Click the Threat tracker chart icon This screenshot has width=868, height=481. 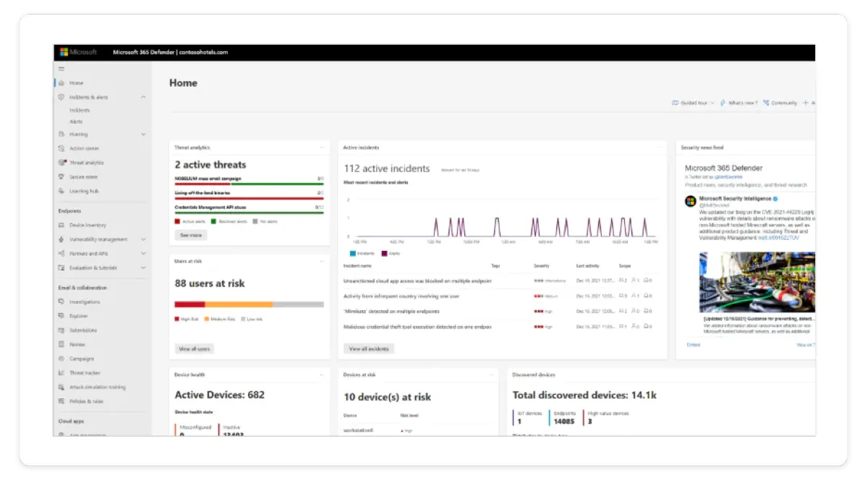pos(61,373)
